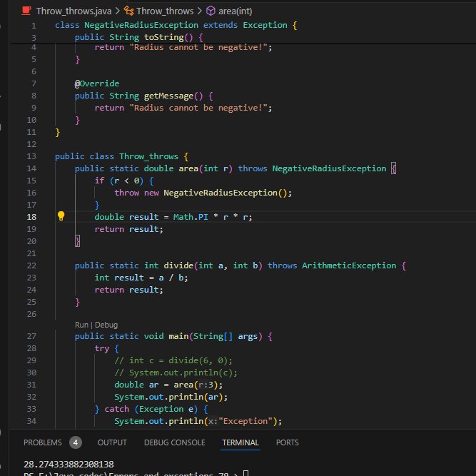Image resolution: width=476 pixels, height=476 pixels.
Task: Click NegativeRadiusException on line 1
Action: point(141,25)
